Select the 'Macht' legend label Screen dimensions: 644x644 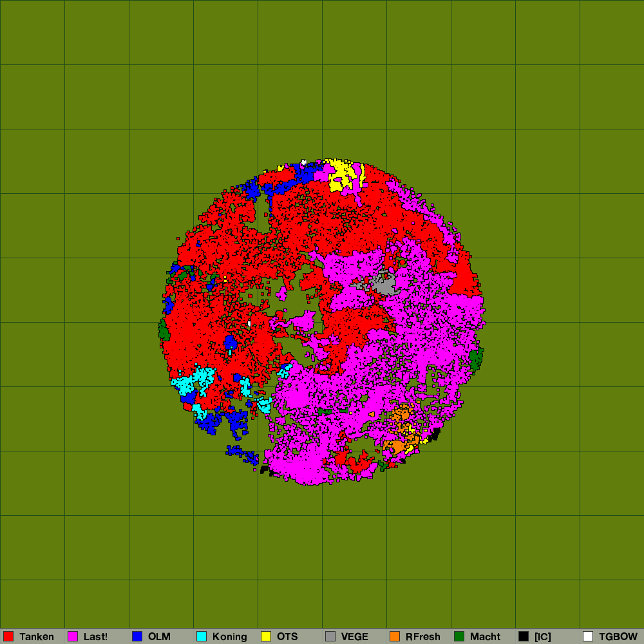tap(485, 637)
